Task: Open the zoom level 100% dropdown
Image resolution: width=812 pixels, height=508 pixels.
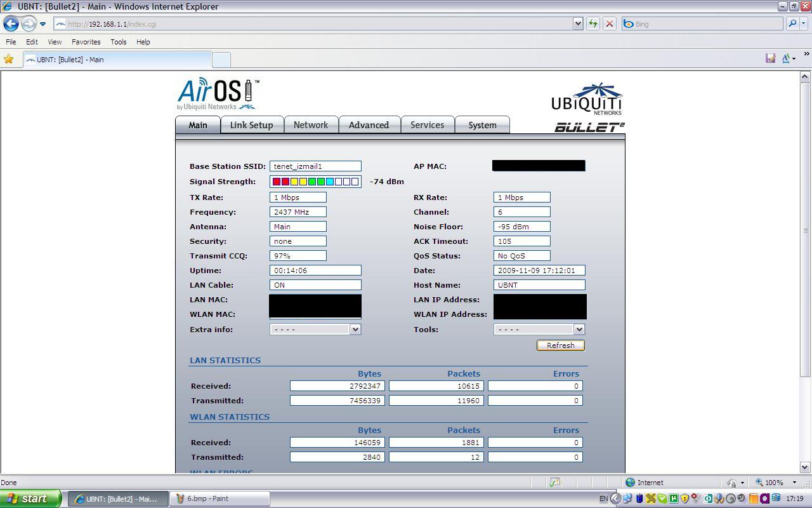Action: (x=794, y=483)
